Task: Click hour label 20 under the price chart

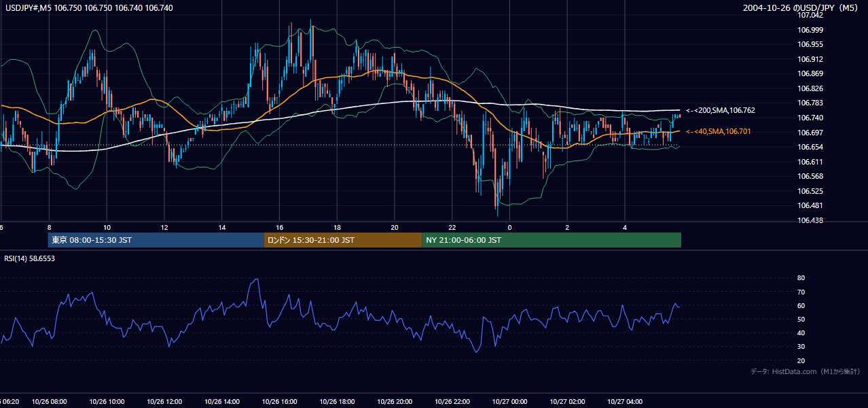Action: click(395, 228)
